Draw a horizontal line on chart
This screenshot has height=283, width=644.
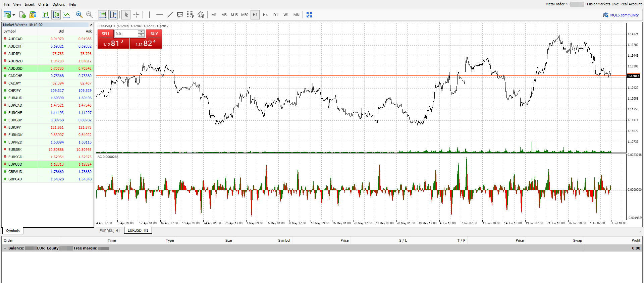[x=160, y=15]
